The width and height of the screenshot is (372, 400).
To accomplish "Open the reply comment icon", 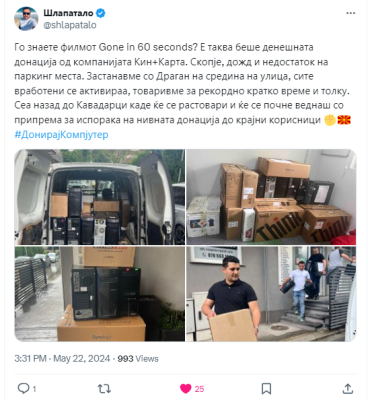I will click(x=23, y=388).
